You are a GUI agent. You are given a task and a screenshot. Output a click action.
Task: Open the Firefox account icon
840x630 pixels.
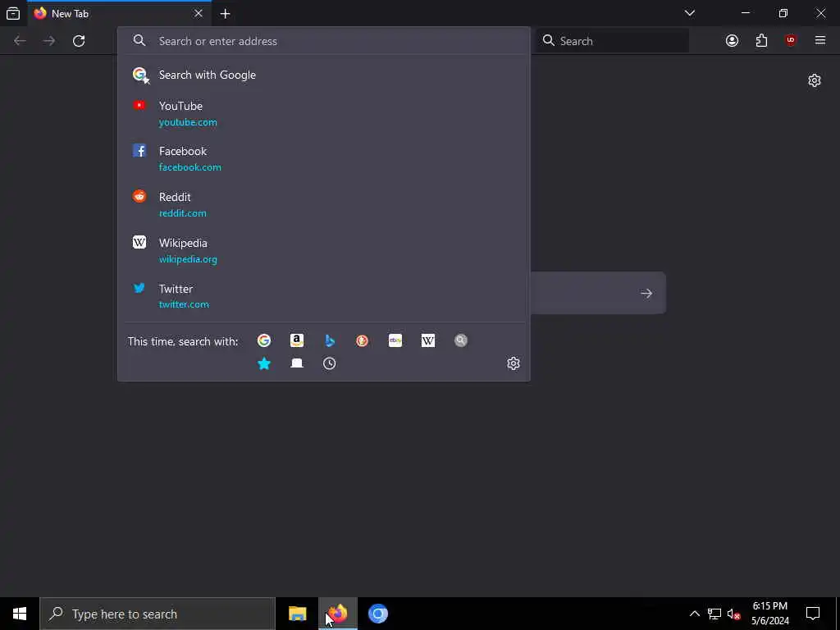(x=732, y=41)
